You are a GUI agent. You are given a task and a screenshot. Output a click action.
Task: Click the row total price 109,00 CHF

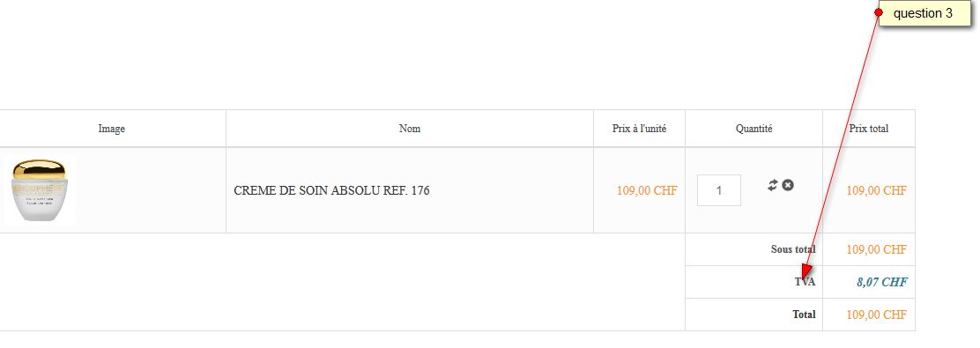coord(876,190)
